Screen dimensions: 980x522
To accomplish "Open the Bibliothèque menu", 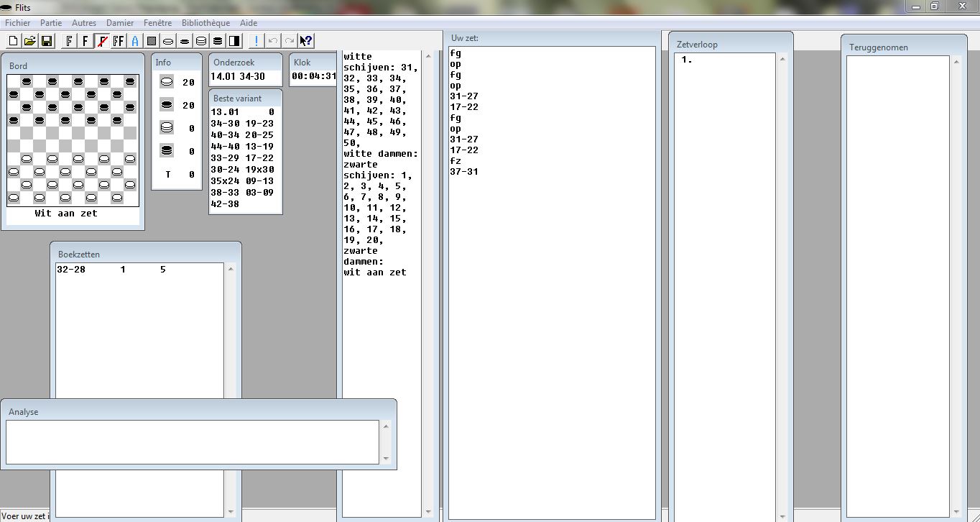I will [205, 23].
